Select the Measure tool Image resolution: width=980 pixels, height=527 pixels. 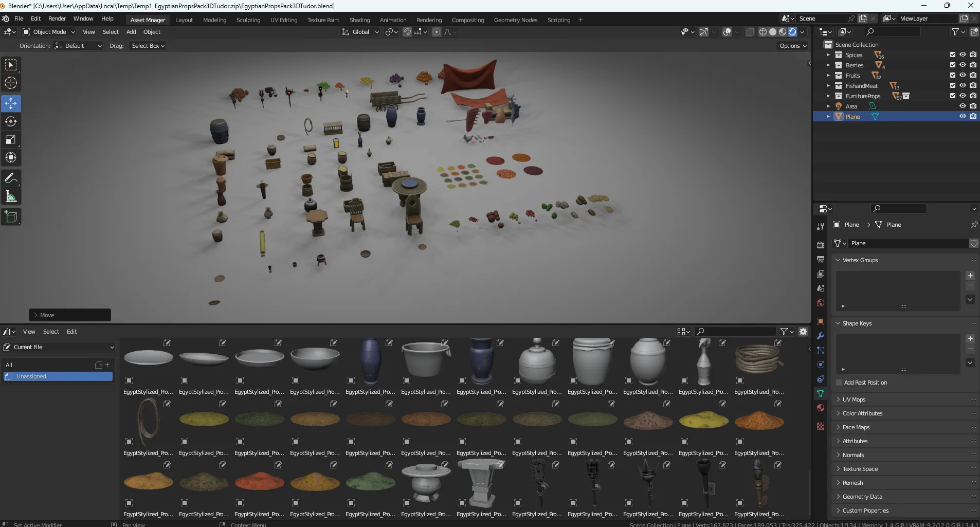pos(10,196)
